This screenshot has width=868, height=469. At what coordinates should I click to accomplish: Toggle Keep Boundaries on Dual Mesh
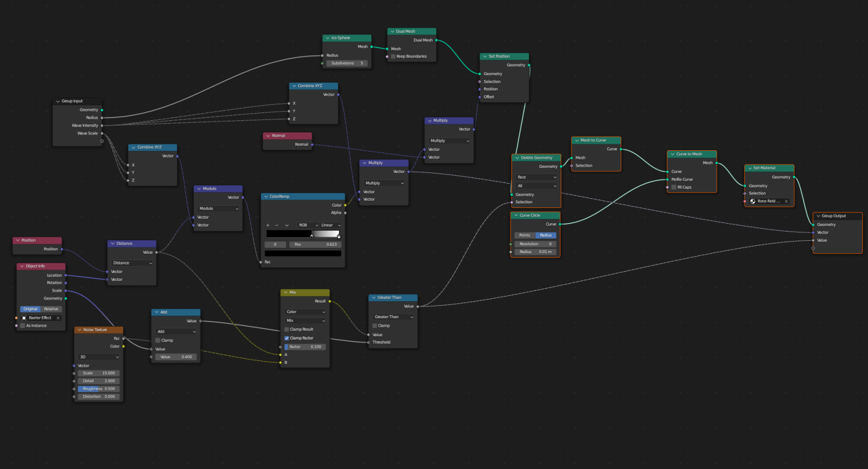[393, 57]
